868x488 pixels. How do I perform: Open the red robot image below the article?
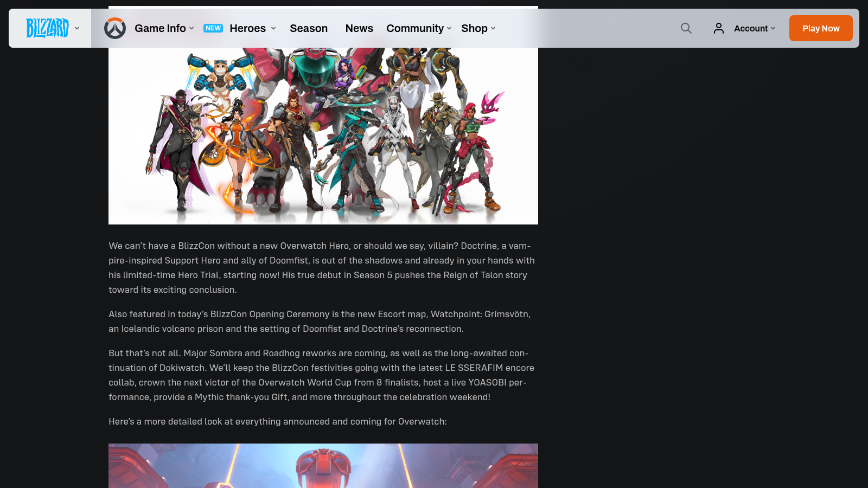tap(323, 466)
